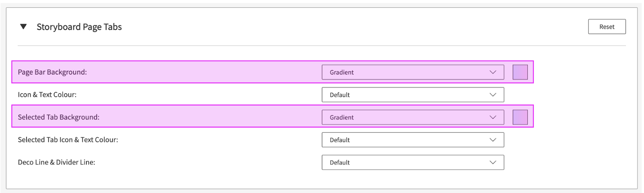Click the Icon & Text Colour label

[47, 95]
